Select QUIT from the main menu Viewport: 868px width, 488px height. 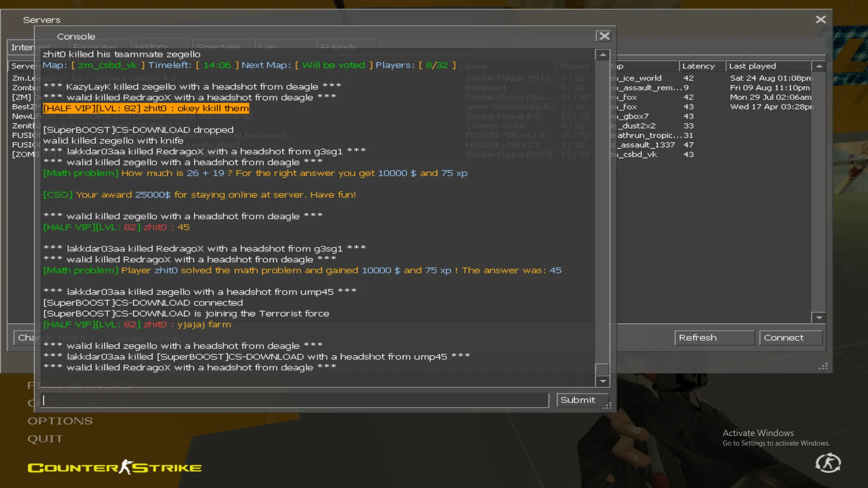[x=45, y=439]
